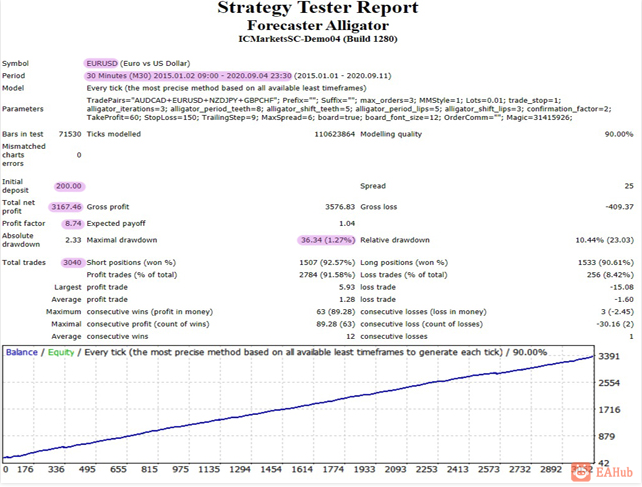Select the TradePairs parameters line
The height and width of the screenshot is (487, 642).
[323, 100]
